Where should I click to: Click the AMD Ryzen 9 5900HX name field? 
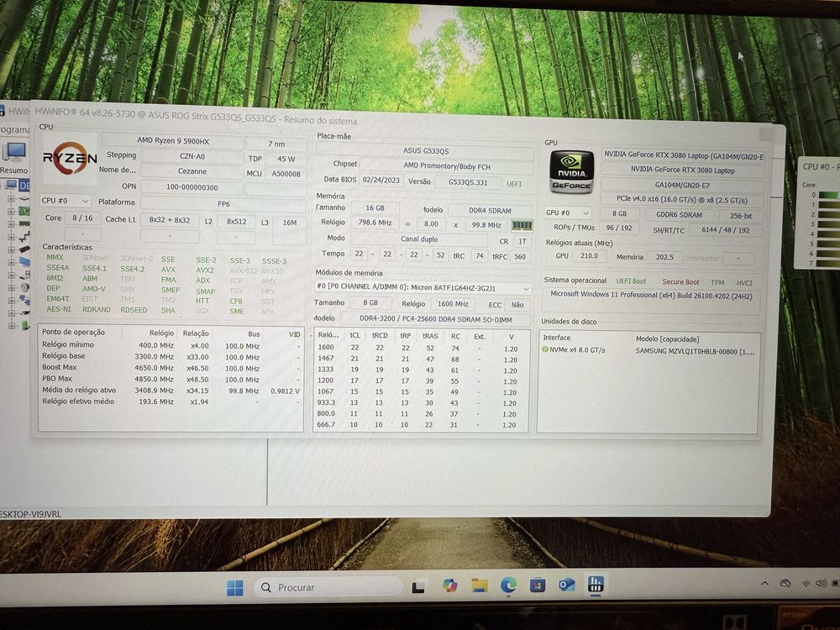(172, 140)
